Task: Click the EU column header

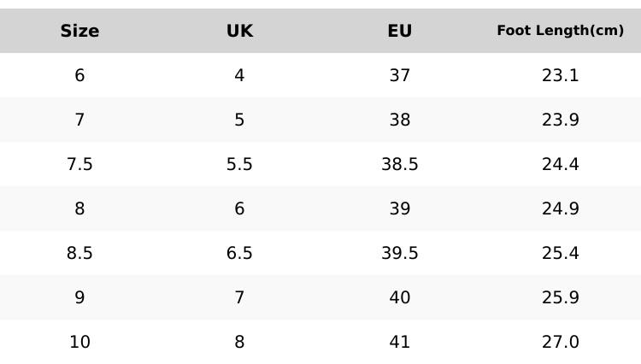Action: point(399,31)
